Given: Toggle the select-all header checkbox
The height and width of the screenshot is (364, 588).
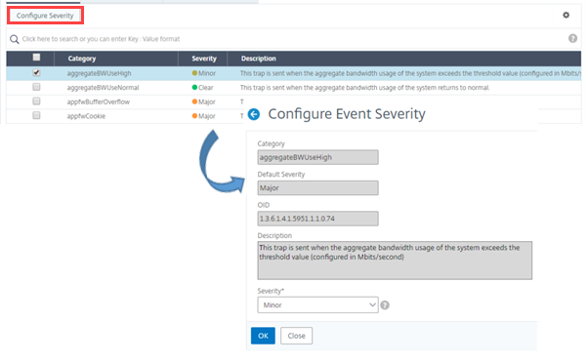Looking at the screenshot, I should 36,58.
